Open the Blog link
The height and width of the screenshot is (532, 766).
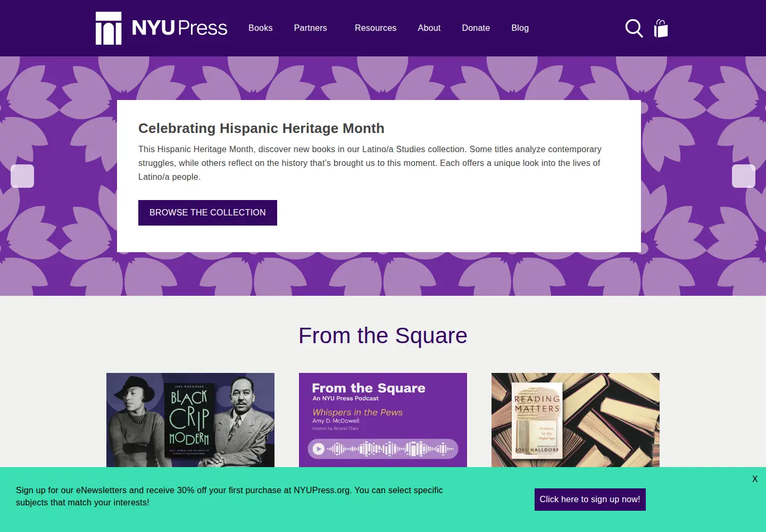coord(520,28)
